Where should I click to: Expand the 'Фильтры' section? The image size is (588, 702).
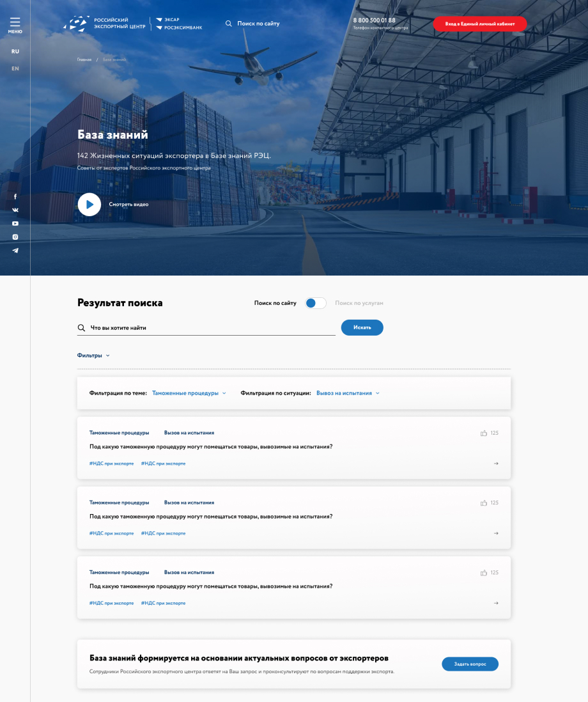tap(93, 355)
